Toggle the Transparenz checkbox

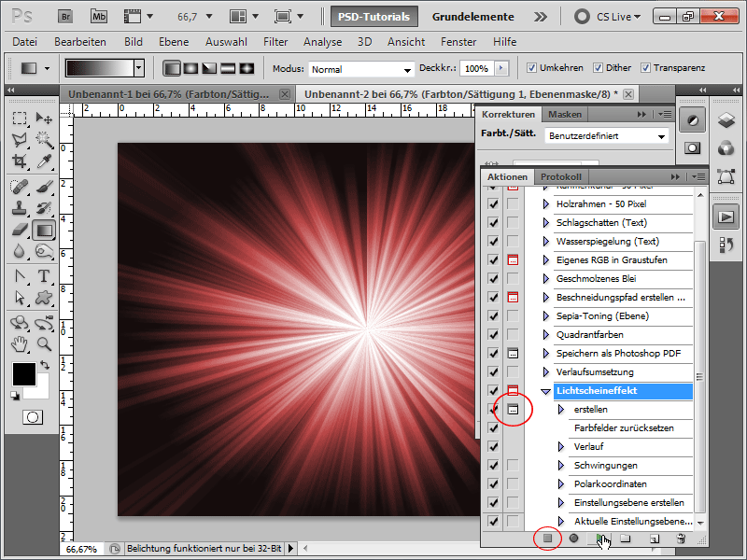[645, 68]
